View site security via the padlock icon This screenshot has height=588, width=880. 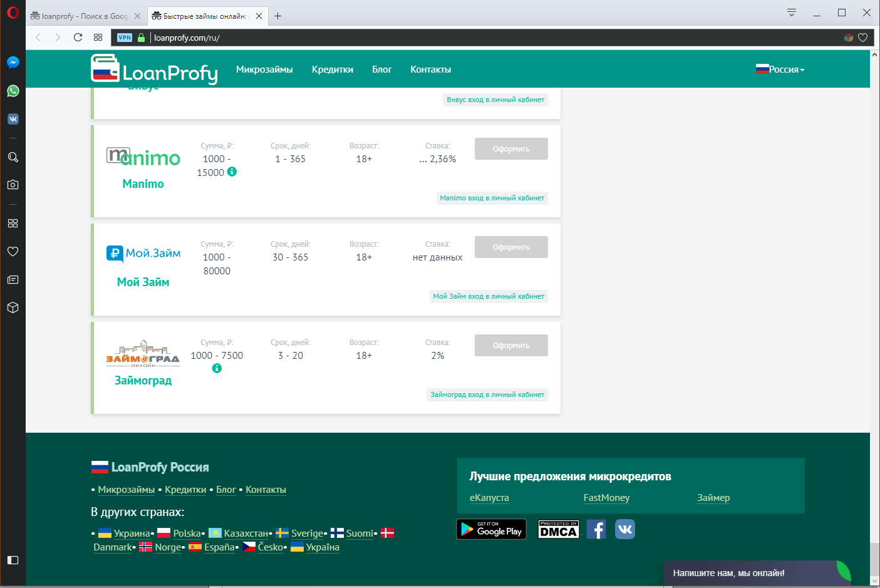[142, 38]
